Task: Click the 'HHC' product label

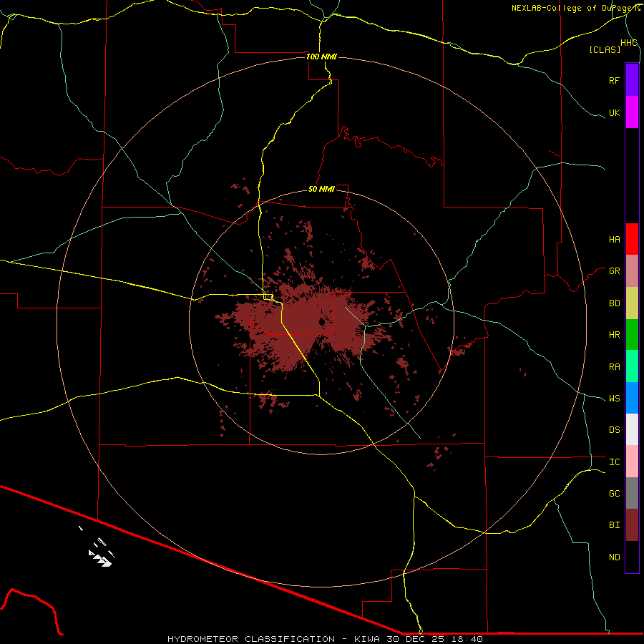Action: pos(628,43)
